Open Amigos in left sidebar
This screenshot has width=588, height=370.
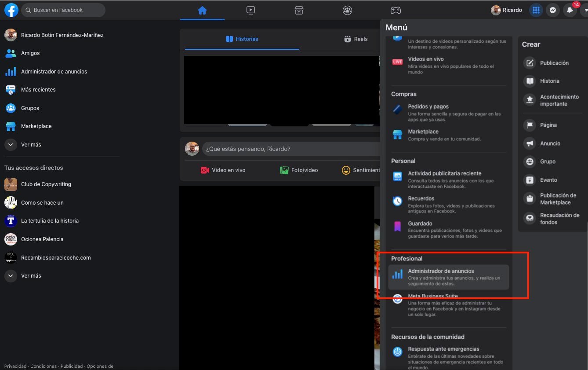(x=62, y=53)
